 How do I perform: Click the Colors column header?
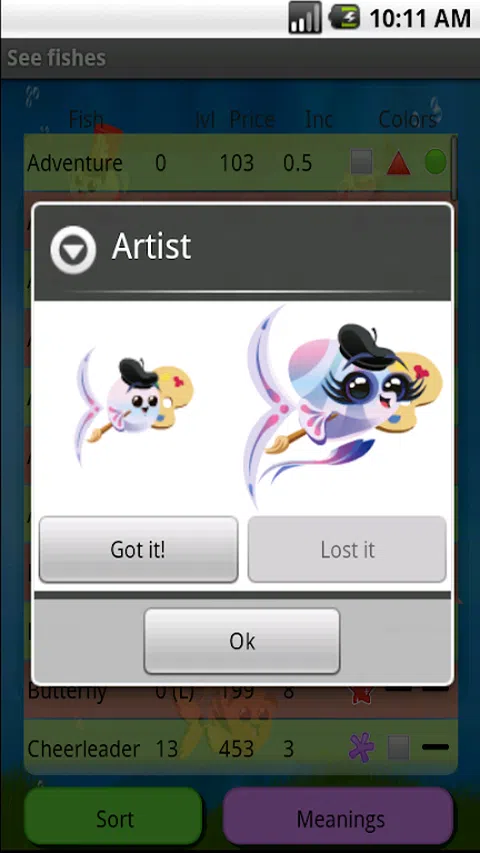click(x=408, y=120)
